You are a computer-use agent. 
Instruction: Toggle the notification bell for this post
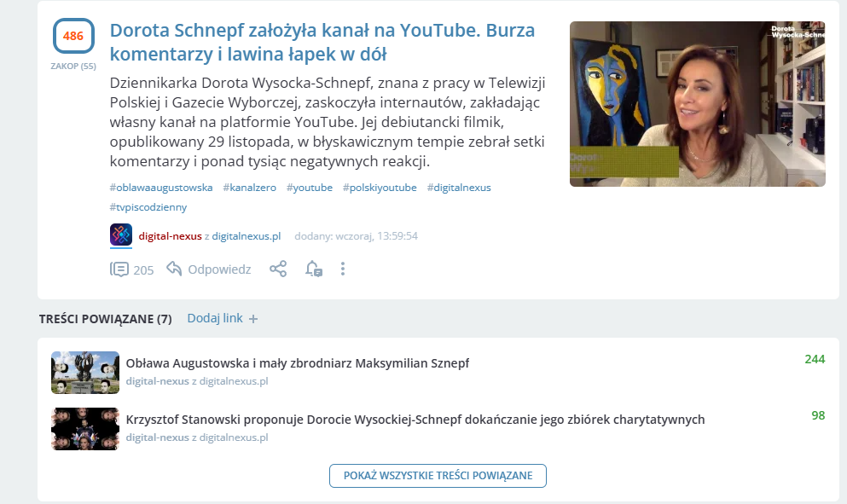click(x=314, y=269)
